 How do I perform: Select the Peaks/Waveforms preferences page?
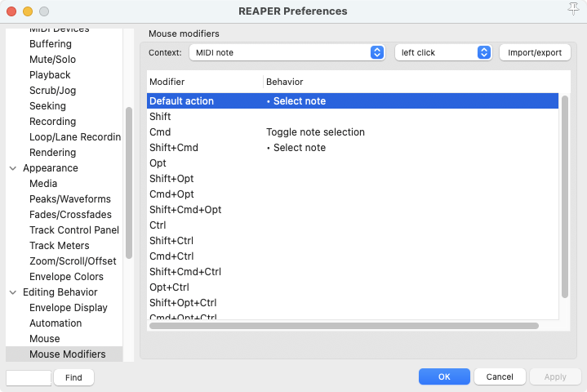pyautogui.click(x=69, y=199)
